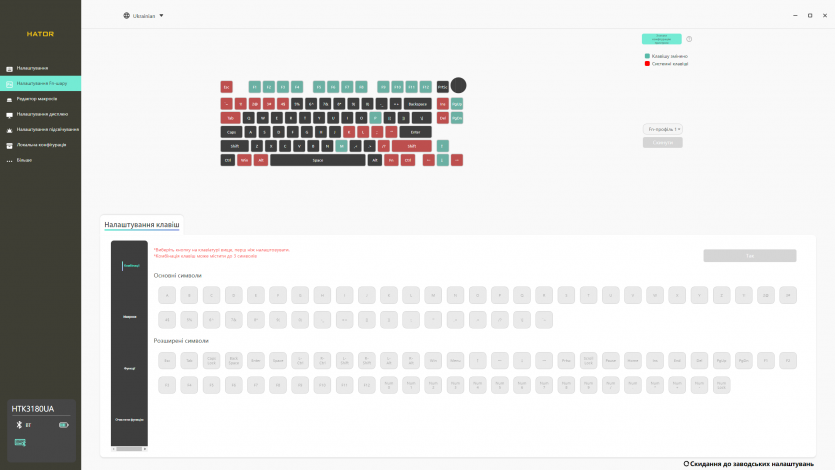Click the round knob on the keyboard
Image resolution: width=835 pixels, height=470 pixels.
[x=458, y=86]
